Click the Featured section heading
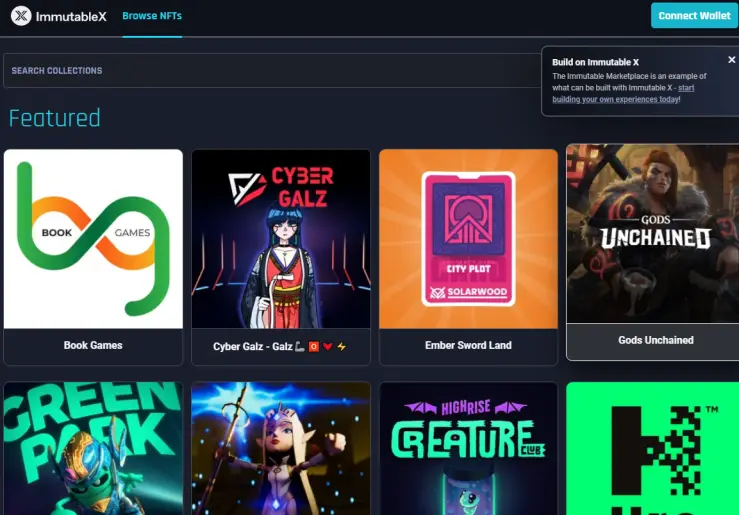739x515 pixels. pyautogui.click(x=55, y=118)
